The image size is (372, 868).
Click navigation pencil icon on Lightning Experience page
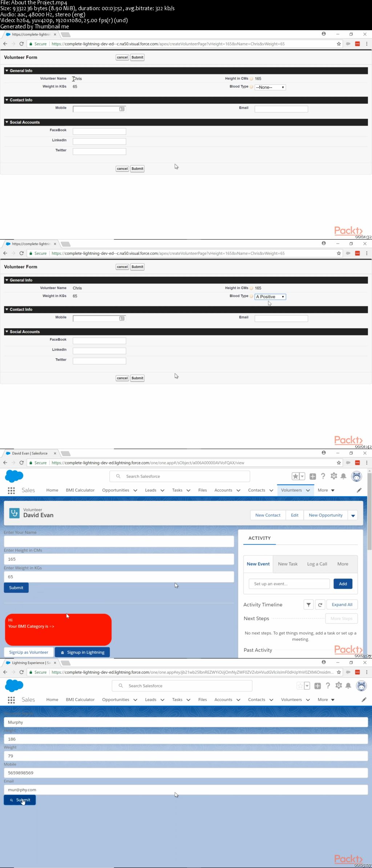click(364, 700)
